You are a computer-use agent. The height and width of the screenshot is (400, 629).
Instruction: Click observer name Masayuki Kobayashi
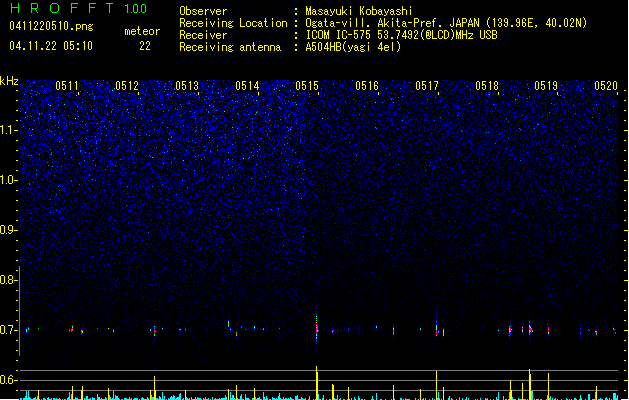coord(359,11)
